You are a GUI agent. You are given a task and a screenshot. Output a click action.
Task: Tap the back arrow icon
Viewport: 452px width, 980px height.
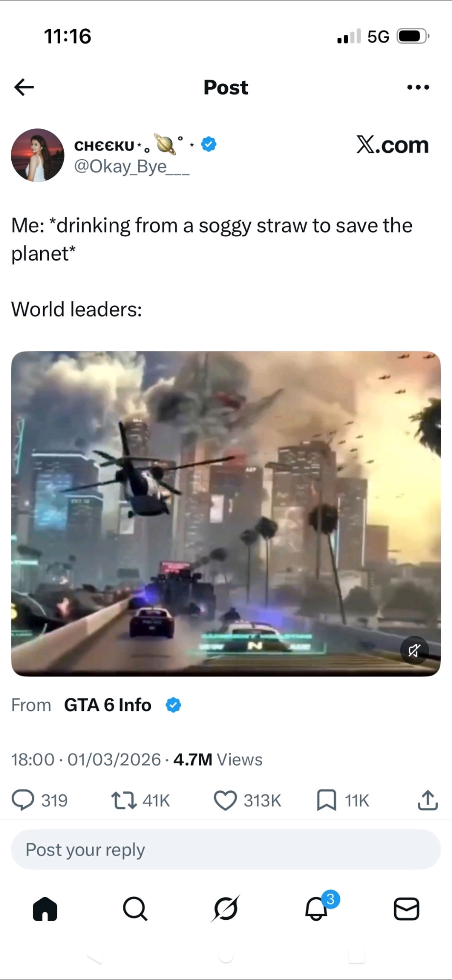tap(24, 87)
